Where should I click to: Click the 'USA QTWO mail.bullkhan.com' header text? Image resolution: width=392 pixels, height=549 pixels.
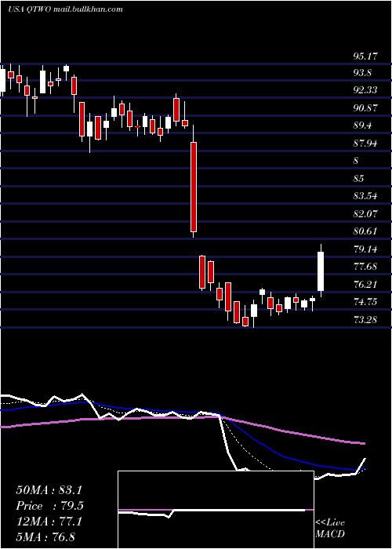tap(65, 9)
